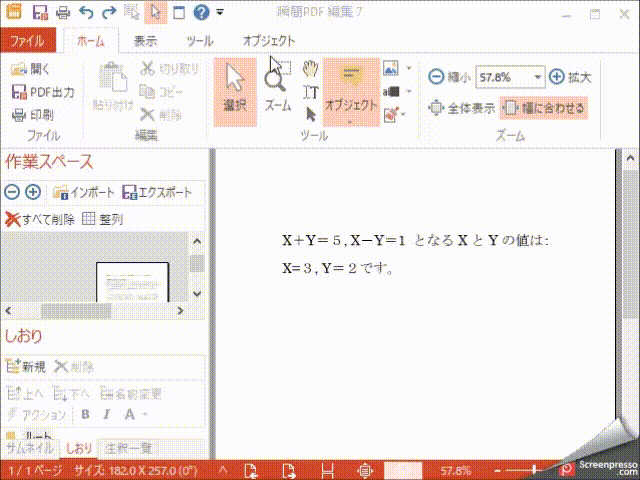Click the コピー button in edit group
Viewport: 640px width, 480px height.
coord(160,92)
